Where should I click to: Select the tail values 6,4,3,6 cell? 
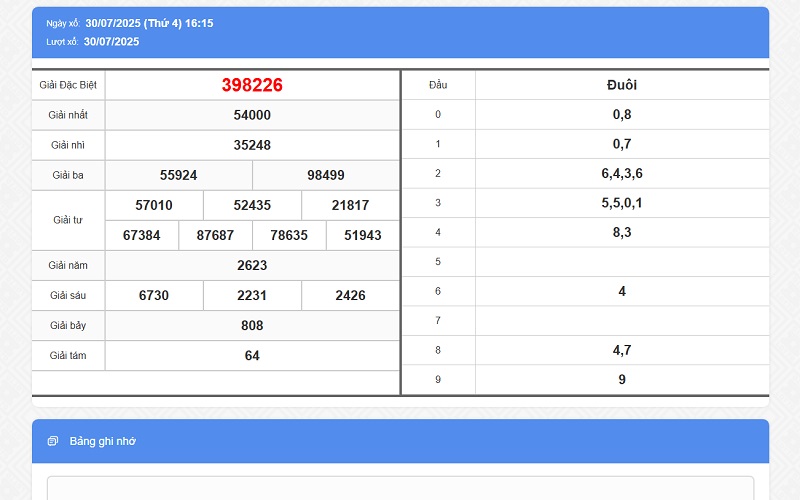pos(621,173)
